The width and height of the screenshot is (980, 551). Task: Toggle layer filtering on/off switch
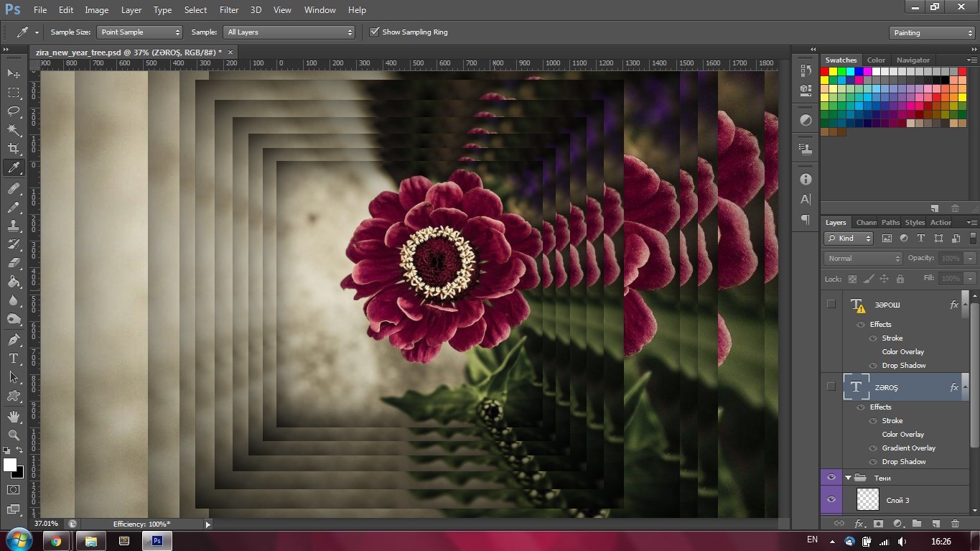[x=974, y=238]
